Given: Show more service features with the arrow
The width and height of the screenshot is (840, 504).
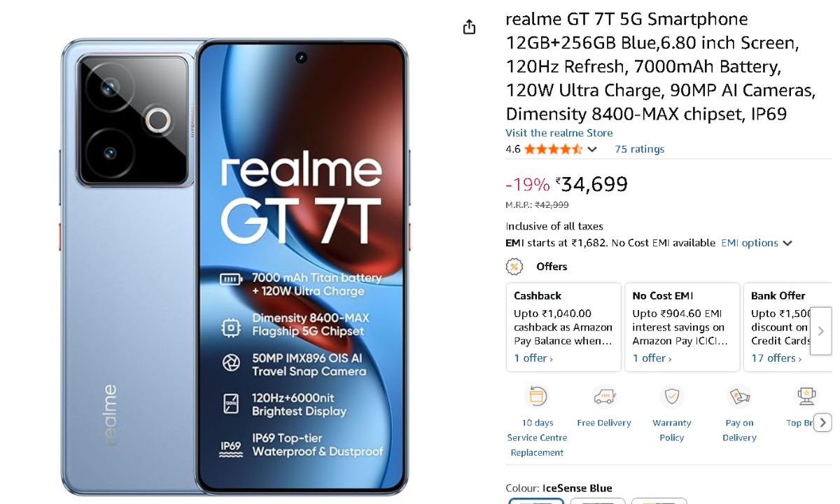Looking at the screenshot, I should pyautogui.click(x=823, y=423).
